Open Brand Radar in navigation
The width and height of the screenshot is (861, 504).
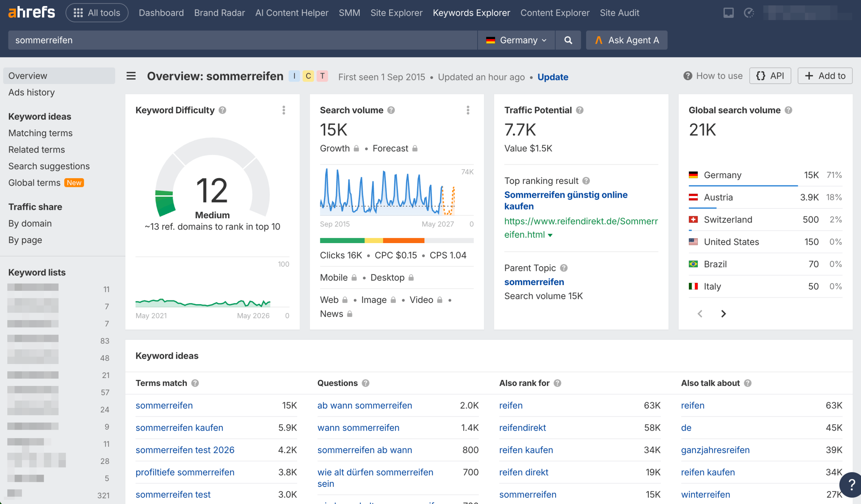(x=219, y=13)
